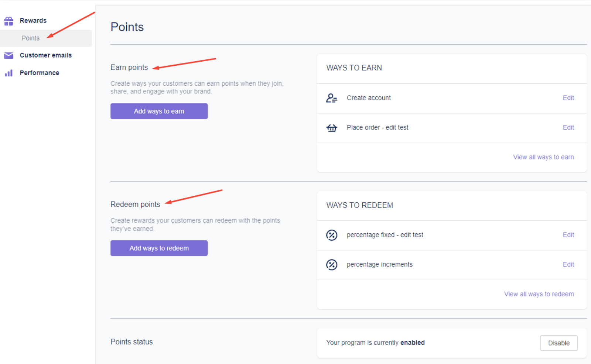Click the percentage fixed discount icon
Viewport: 591px width, 364px height.
(332, 235)
